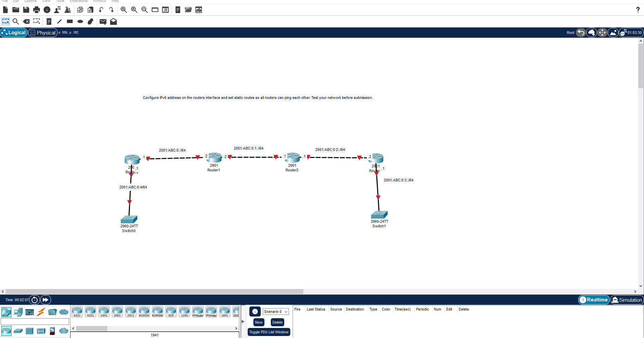Click the device search input field
The height and width of the screenshot is (338, 644).
pos(35,322)
